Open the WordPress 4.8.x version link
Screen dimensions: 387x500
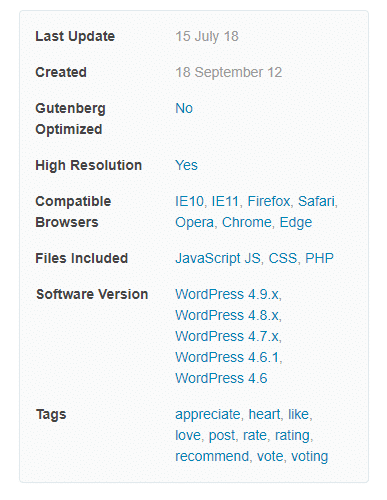(227, 315)
